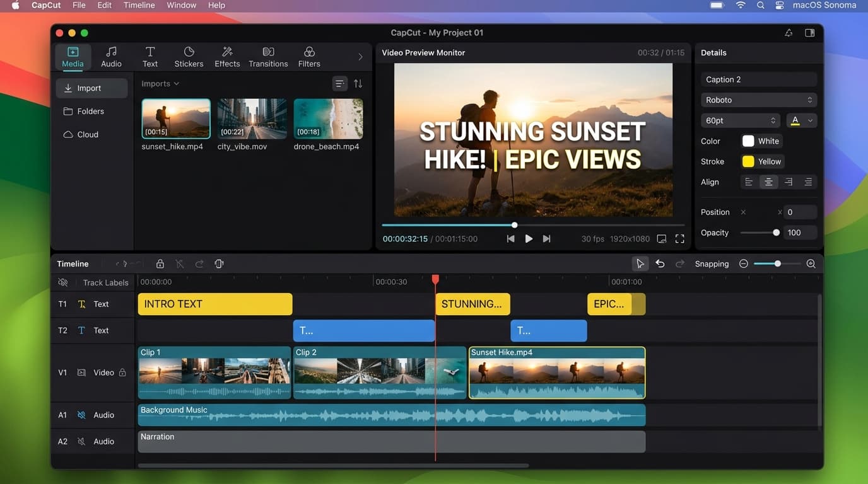This screenshot has height=484, width=868.
Task: Zoom in the timeline
Action: click(811, 264)
